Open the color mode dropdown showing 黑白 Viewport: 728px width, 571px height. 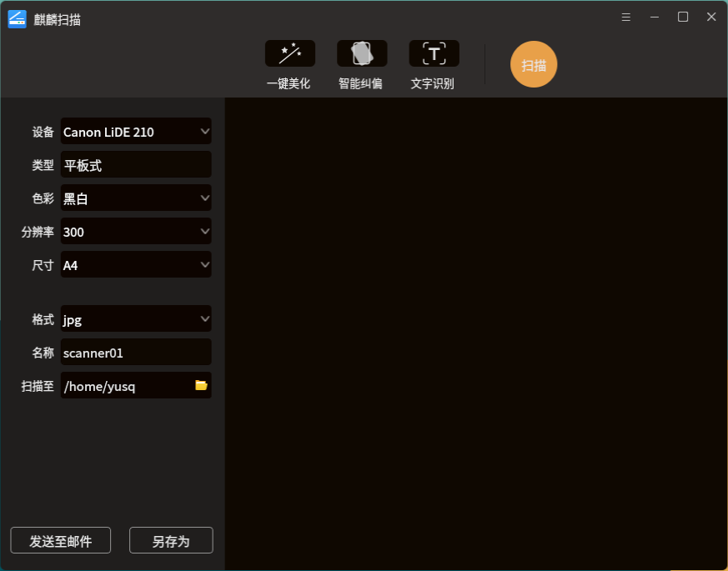[x=136, y=198]
